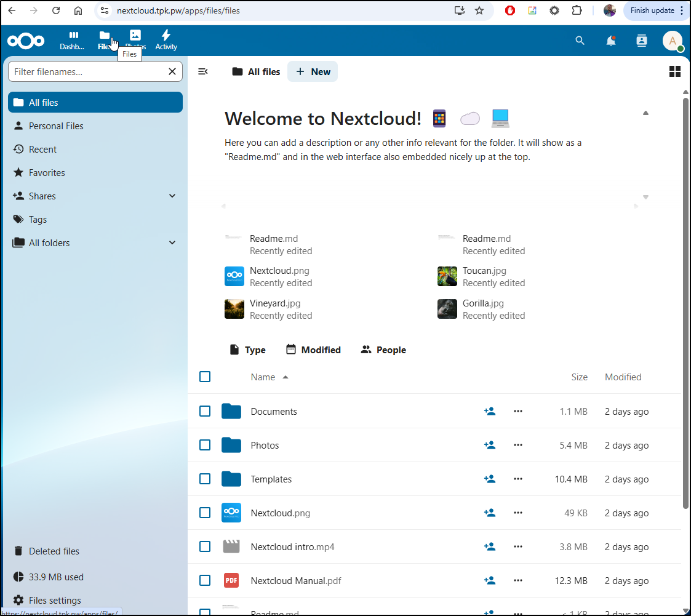Check the Photos row checkbox

pos(205,445)
